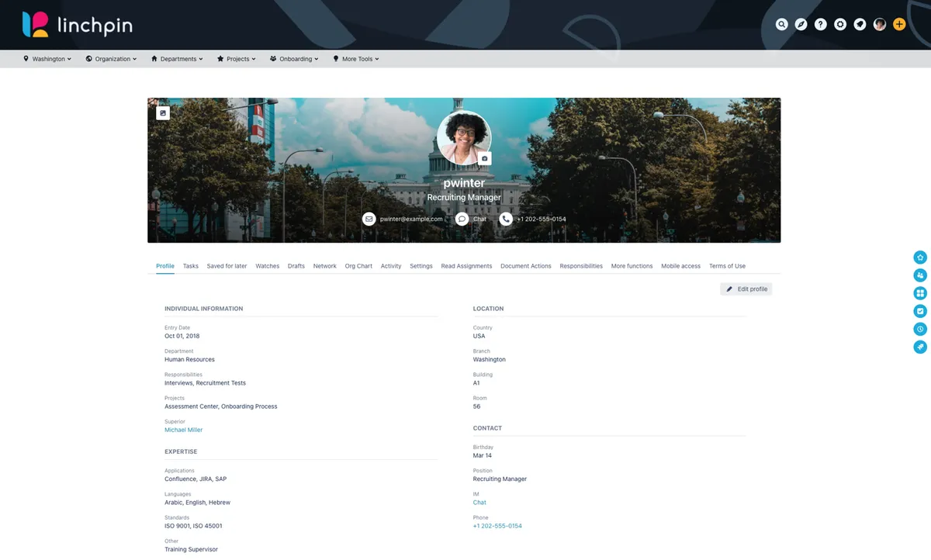Open the Responsibilities tab

tap(581, 266)
